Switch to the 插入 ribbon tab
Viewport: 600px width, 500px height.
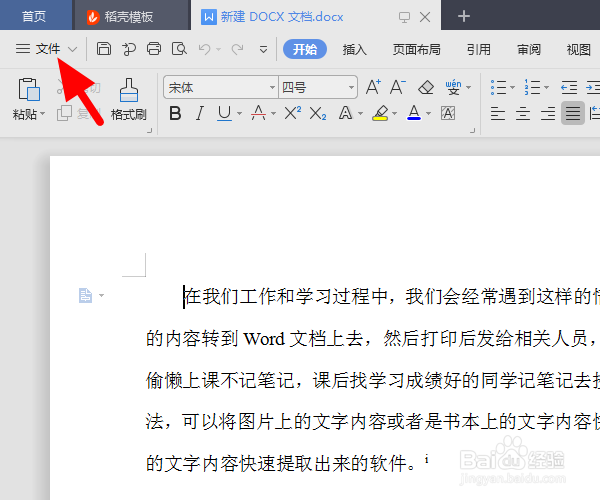click(354, 49)
